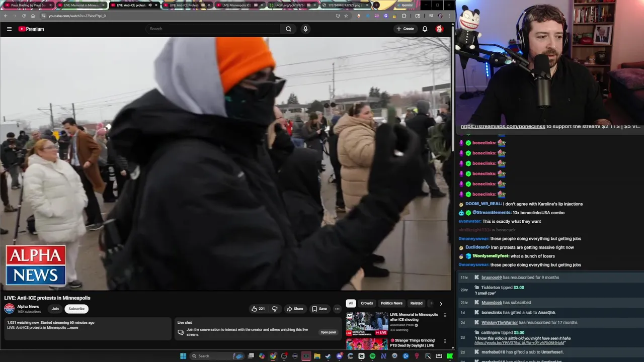644x362 pixels.
Task: Dislike the video
Action: [x=275, y=309]
